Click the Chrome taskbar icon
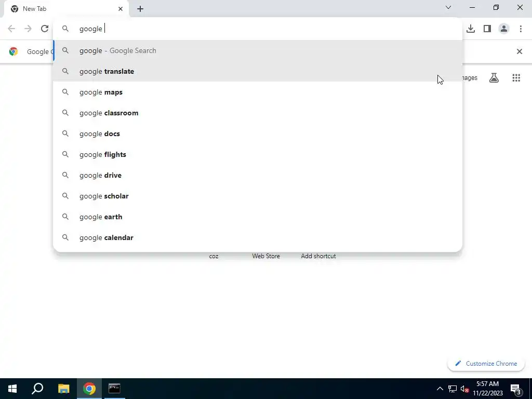The image size is (532, 399). [x=89, y=389]
